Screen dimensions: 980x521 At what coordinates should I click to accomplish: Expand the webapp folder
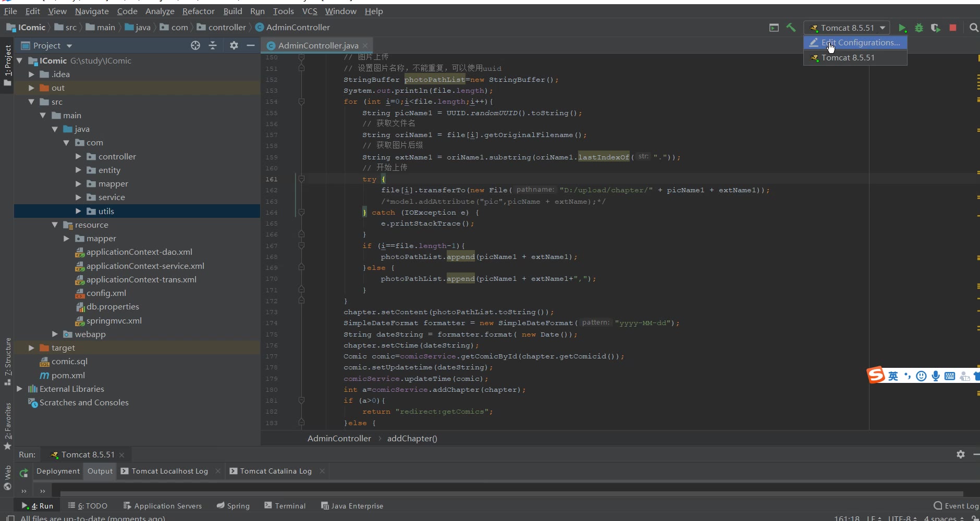click(x=55, y=334)
